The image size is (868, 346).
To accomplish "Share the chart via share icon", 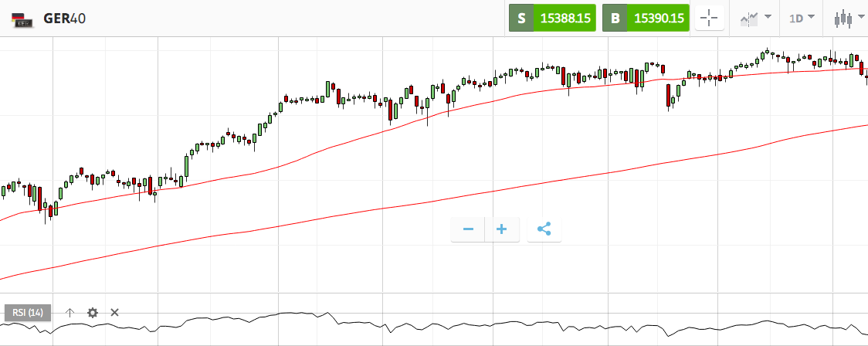I will click(544, 229).
